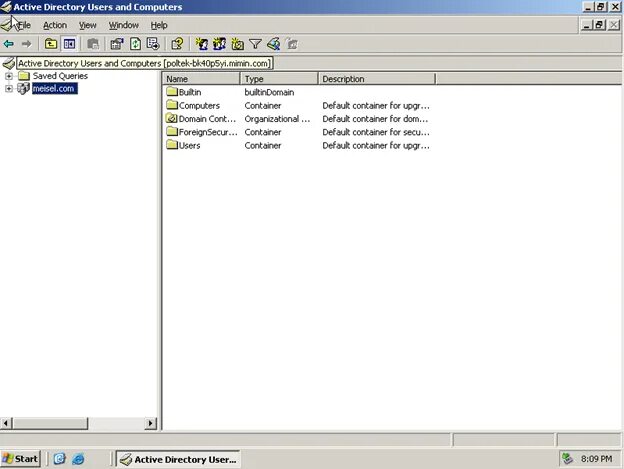624x469 pixels.
Task: Click the Find objects toolbar icon
Action: coord(274,44)
